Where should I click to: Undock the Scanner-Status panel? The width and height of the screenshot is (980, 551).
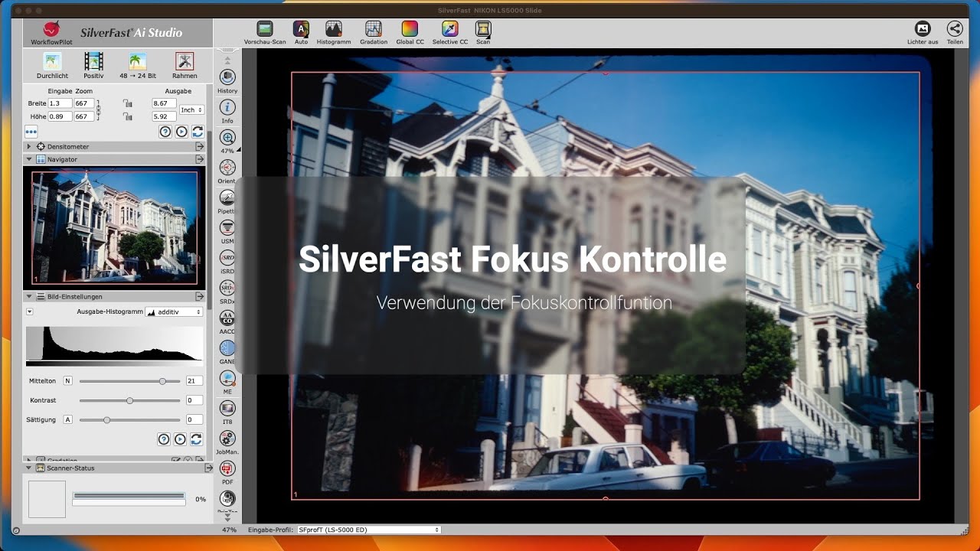click(208, 468)
